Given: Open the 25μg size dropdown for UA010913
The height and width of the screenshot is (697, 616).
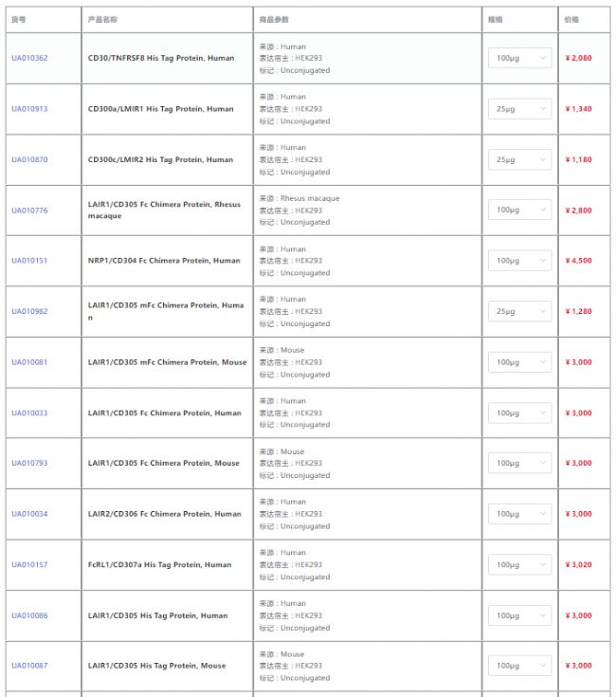Looking at the screenshot, I should (x=519, y=109).
